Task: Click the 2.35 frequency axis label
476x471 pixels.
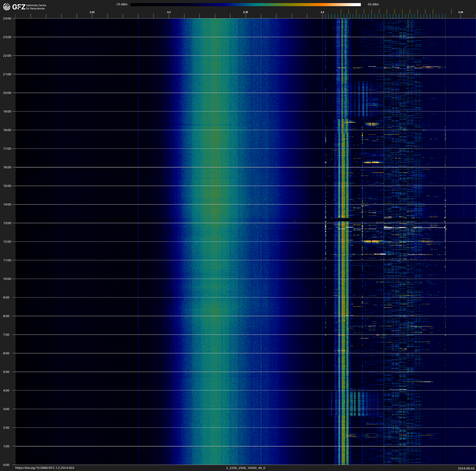Action: [245, 12]
